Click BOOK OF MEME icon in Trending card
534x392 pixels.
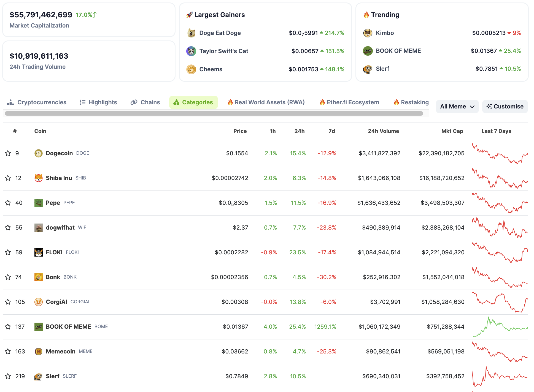click(x=368, y=51)
